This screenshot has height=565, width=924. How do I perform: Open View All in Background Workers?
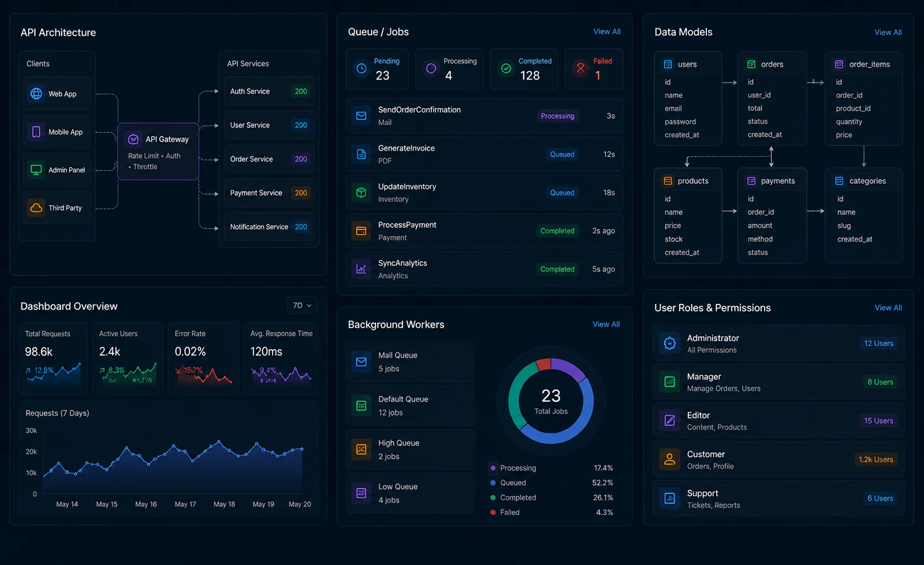(606, 324)
